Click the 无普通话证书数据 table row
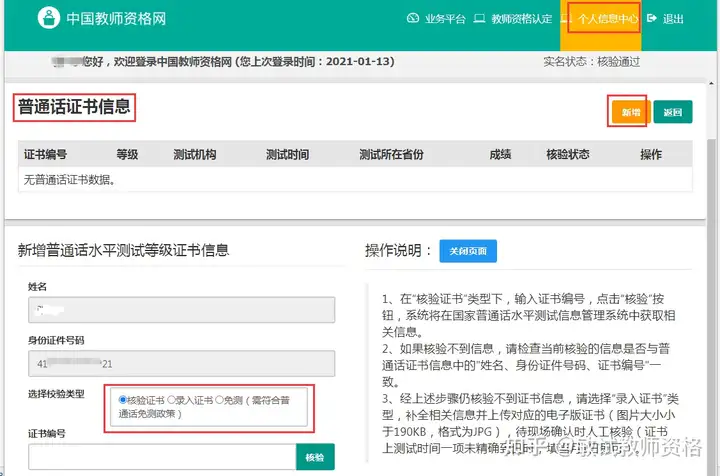 (355, 179)
